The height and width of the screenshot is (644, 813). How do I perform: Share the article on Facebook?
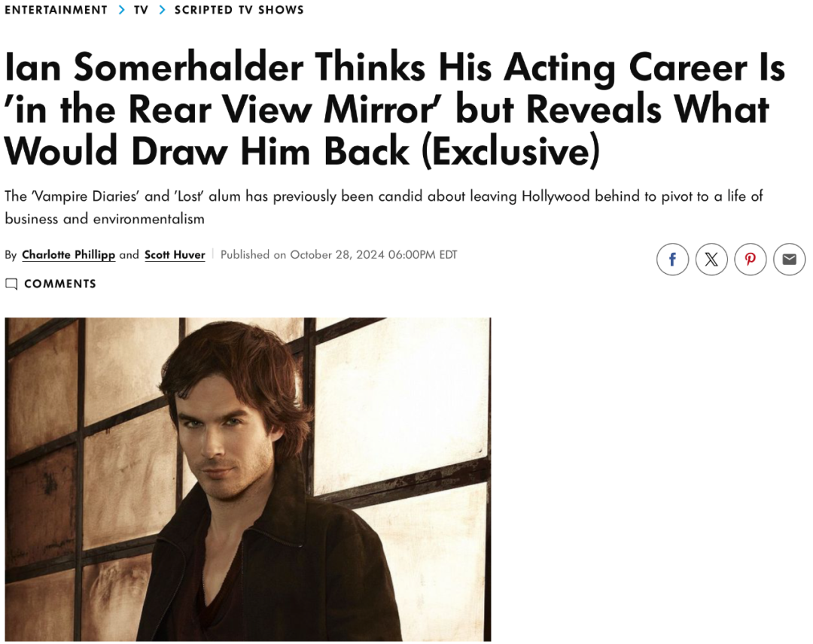[672, 259]
